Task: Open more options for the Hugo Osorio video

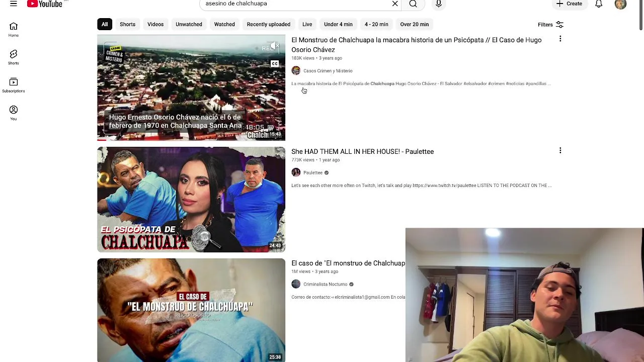Action: tap(560, 39)
